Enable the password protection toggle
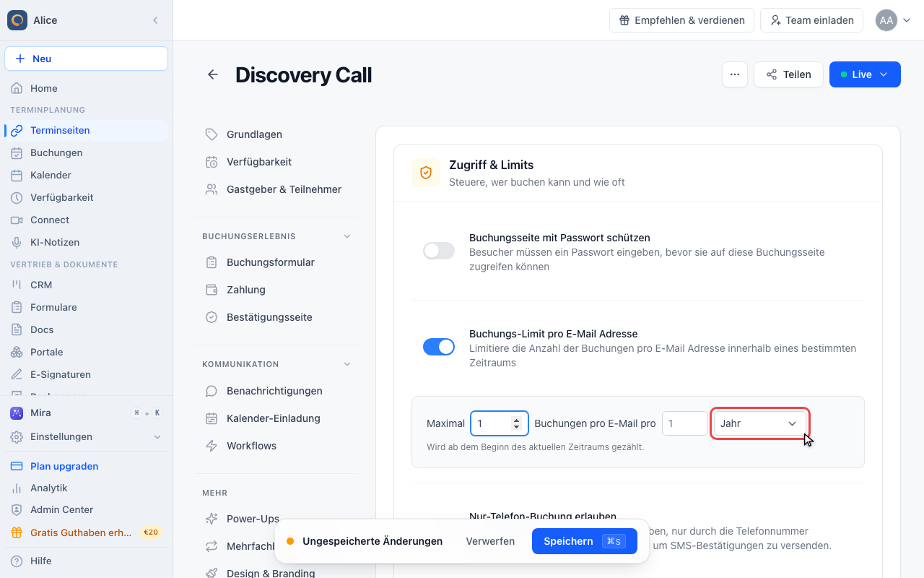The image size is (924, 578). [439, 251]
